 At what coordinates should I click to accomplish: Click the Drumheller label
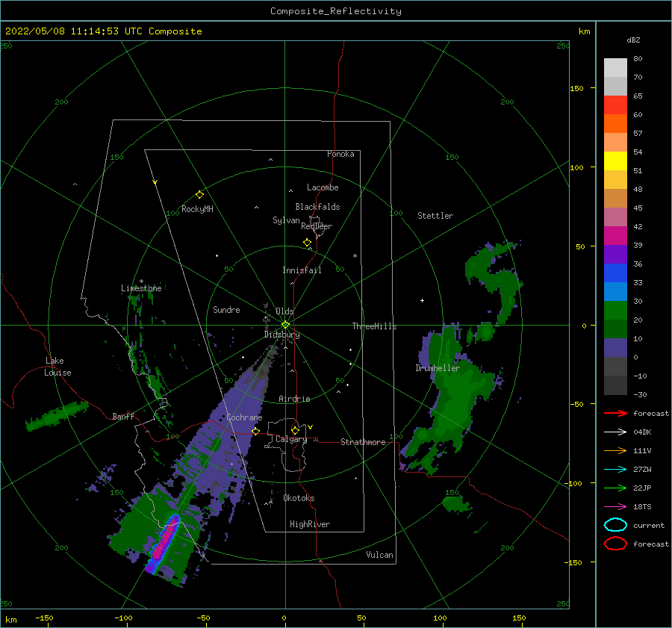pos(438,368)
